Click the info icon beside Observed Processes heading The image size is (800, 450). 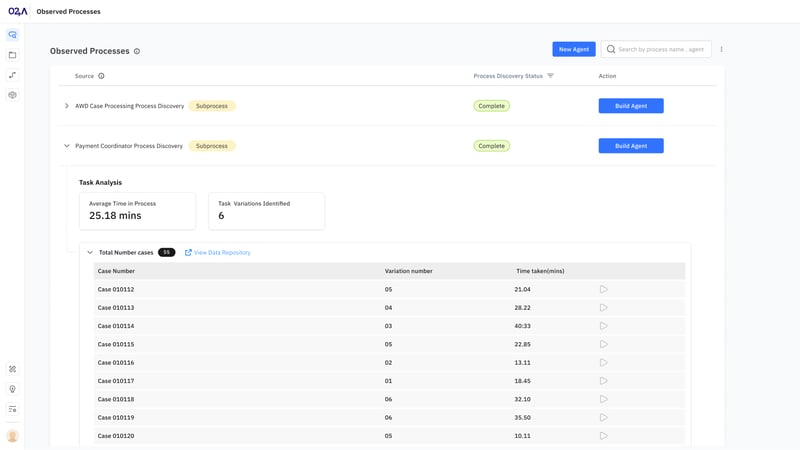pyautogui.click(x=137, y=51)
